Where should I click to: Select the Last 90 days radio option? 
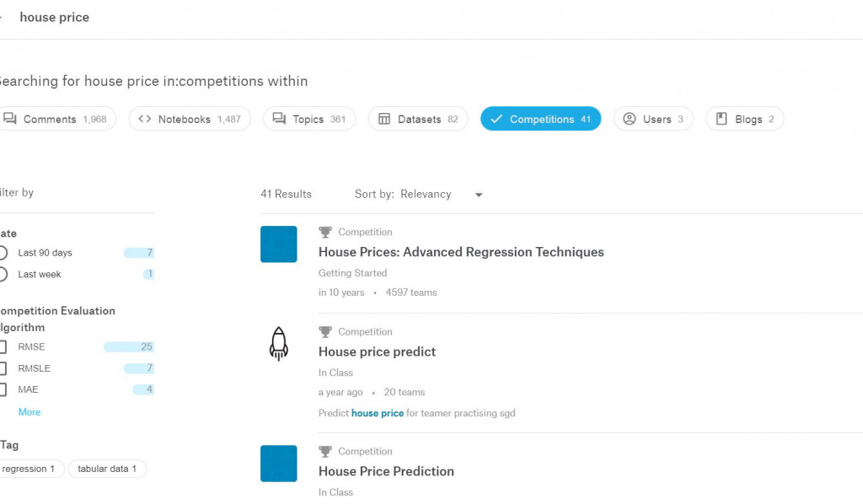(x=3, y=253)
